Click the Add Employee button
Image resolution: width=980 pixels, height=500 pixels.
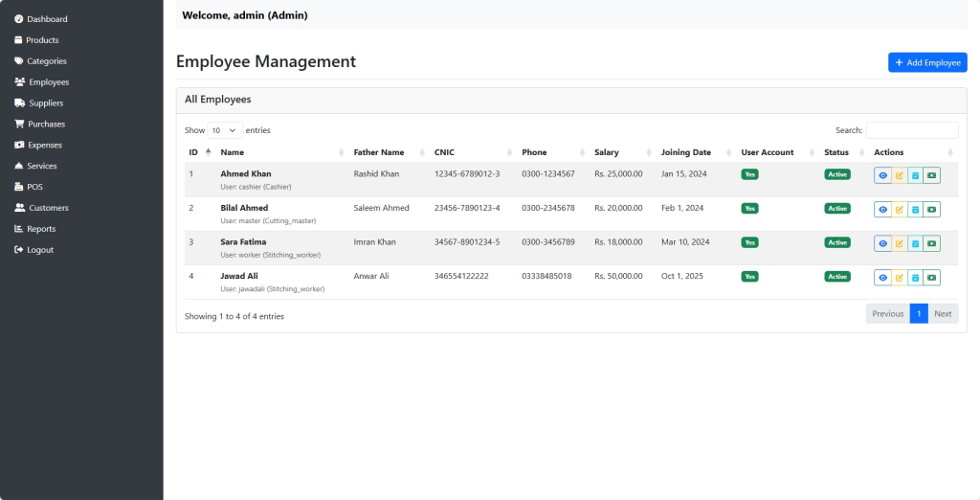[x=927, y=62]
